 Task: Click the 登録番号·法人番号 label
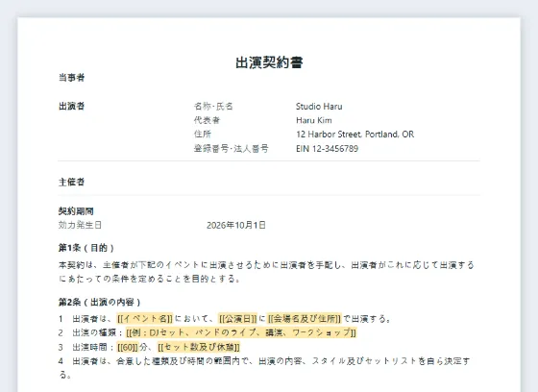[232, 149]
